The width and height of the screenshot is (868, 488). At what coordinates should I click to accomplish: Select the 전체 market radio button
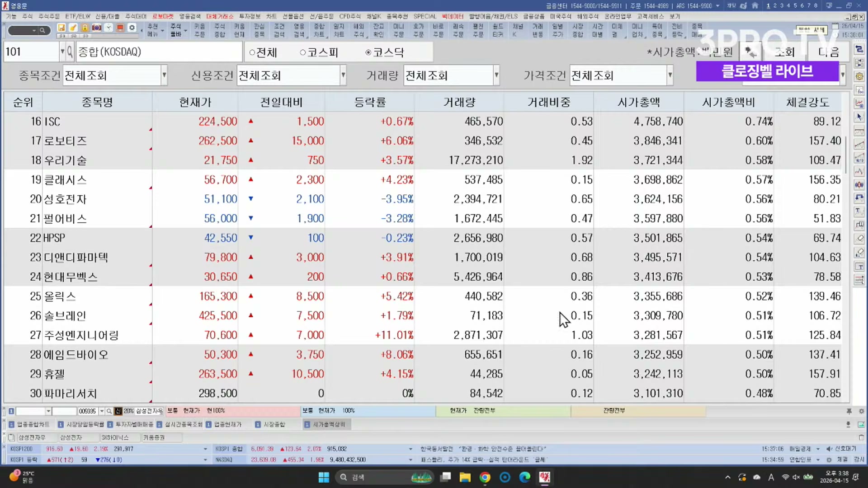(x=252, y=53)
